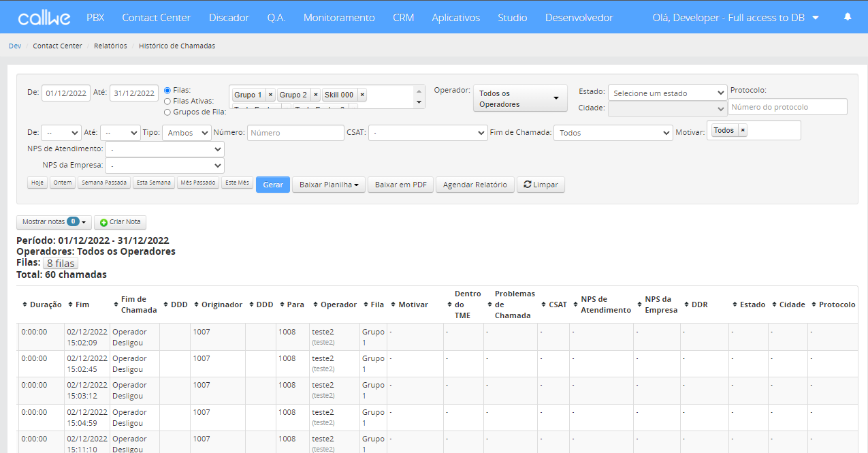Click the Hoje quick date button
Image resolution: width=868 pixels, height=453 pixels.
37,183
